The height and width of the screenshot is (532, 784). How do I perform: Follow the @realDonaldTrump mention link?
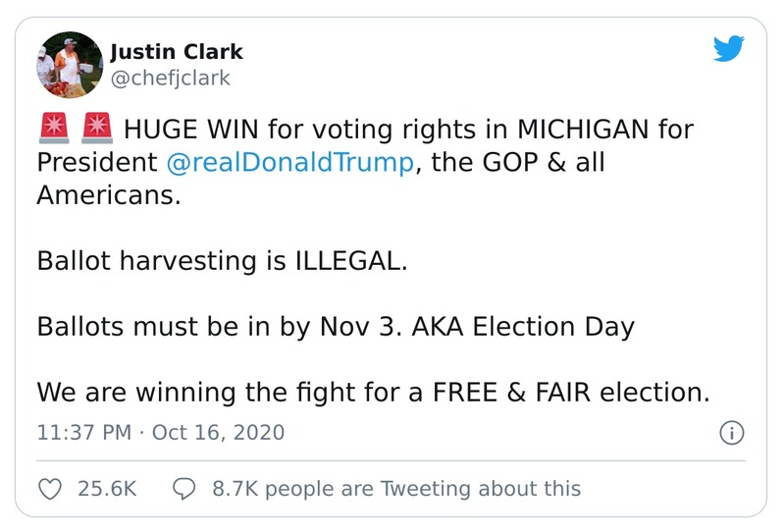tap(290, 162)
